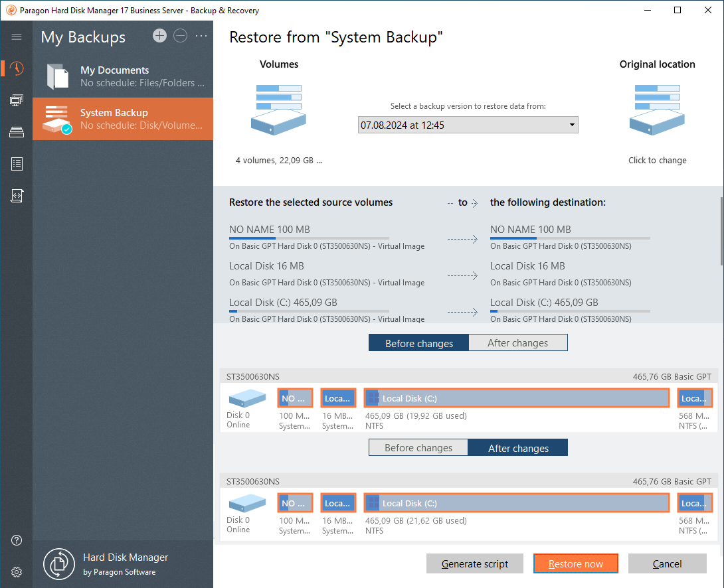Click the Generate script button
The width and height of the screenshot is (724, 588).
pyautogui.click(x=474, y=563)
